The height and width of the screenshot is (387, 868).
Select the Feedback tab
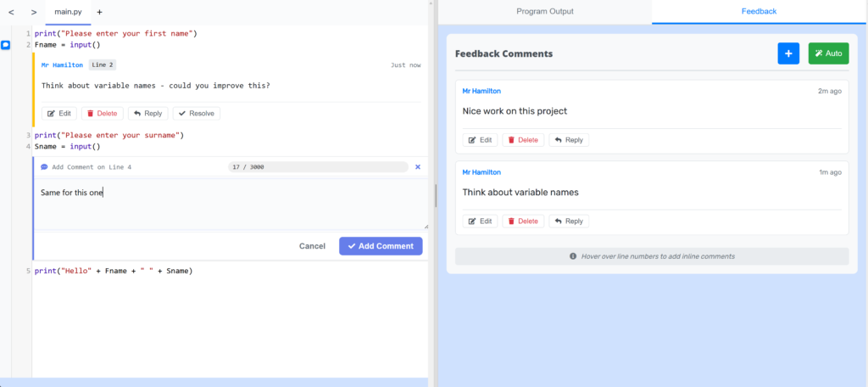point(758,12)
